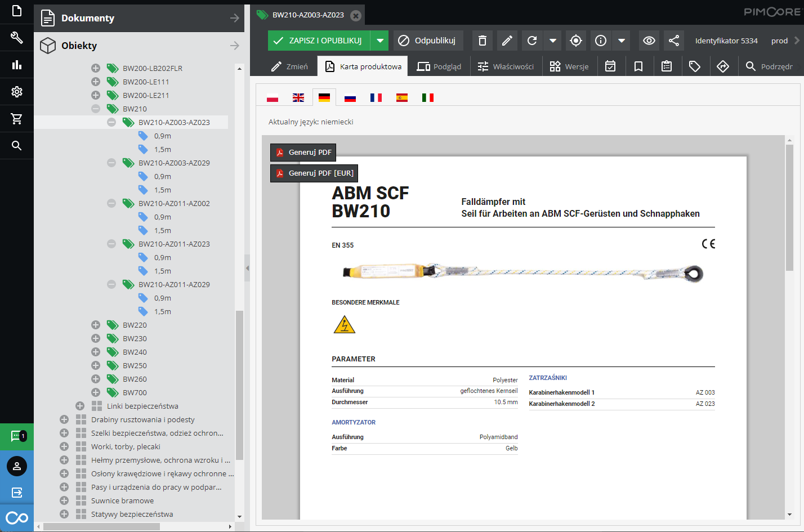Click ZAPISZ I OPUBLIKUJ button
Image resolution: width=804 pixels, height=532 pixels.
319,41
